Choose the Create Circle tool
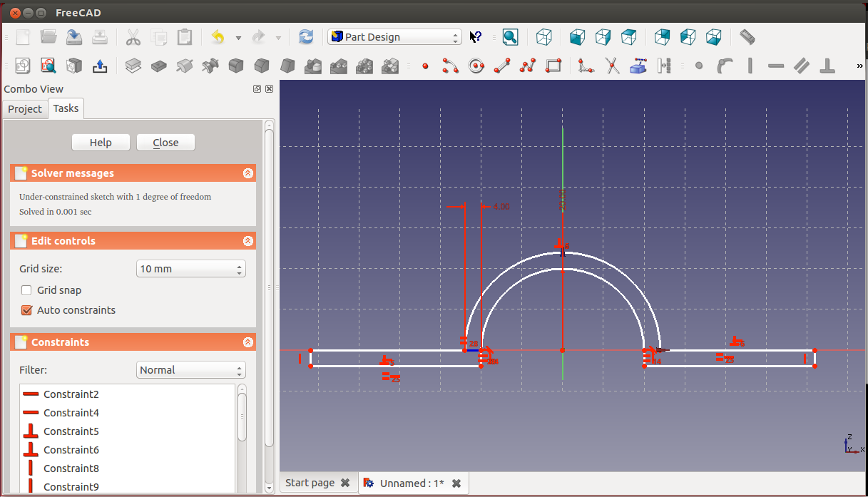The width and height of the screenshot is (868, 497). pos(476,66)
